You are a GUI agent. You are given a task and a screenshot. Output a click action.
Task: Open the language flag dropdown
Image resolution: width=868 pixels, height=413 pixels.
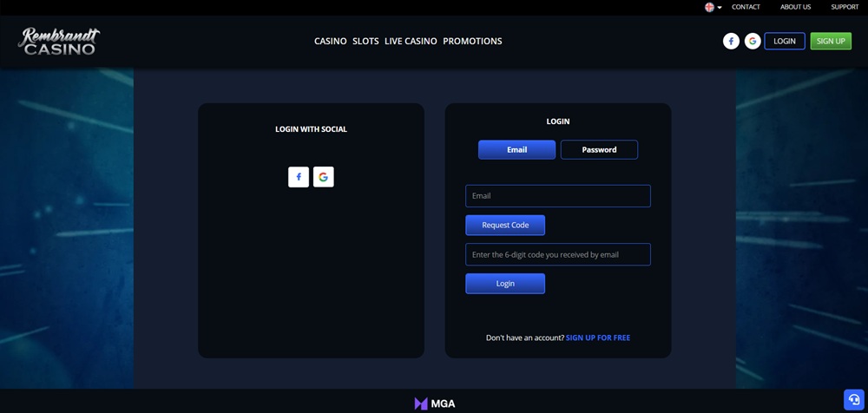[x=713, y=7]
